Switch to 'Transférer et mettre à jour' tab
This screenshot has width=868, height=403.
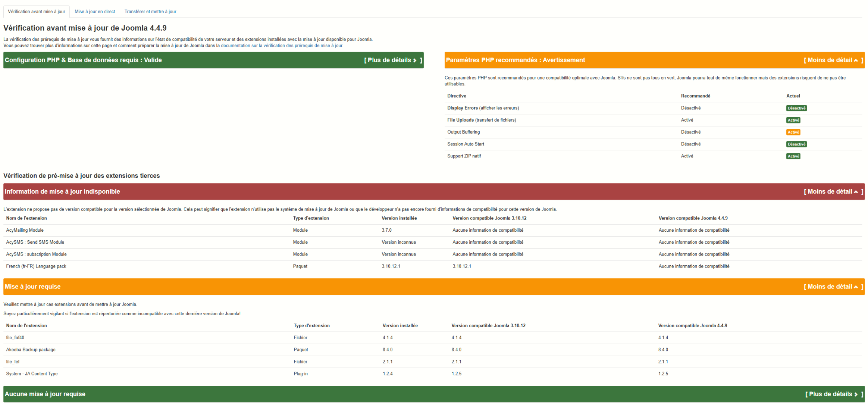coord(150,12)
